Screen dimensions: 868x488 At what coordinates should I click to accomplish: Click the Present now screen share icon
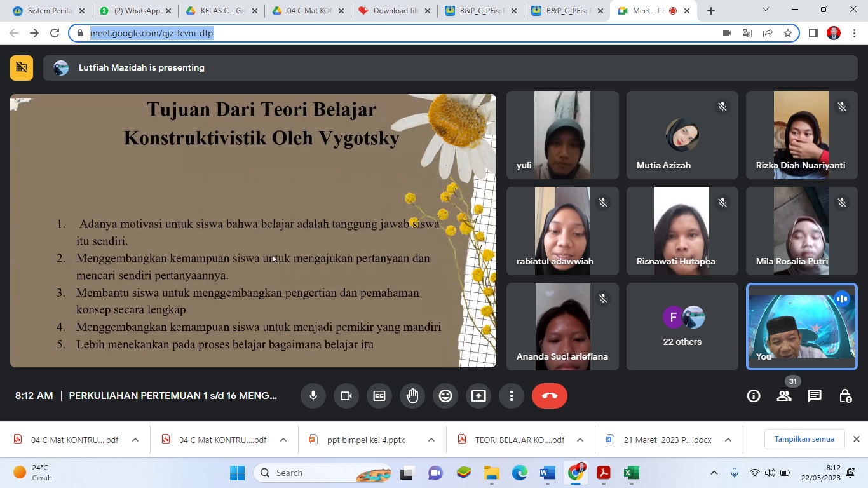[x=478, y=396]
